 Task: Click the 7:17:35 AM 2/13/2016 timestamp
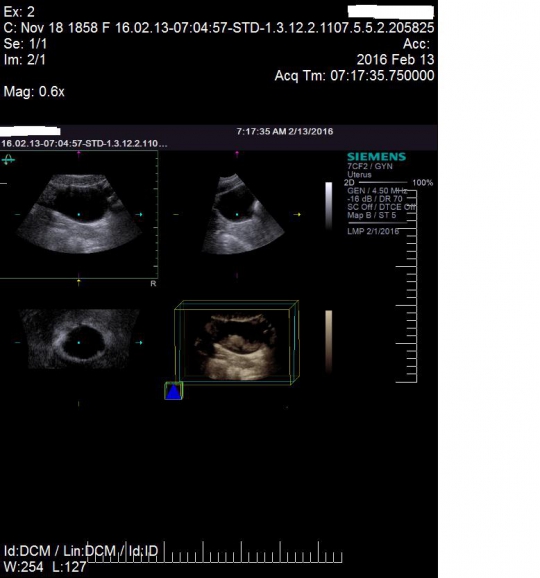[x=285, y=132]
